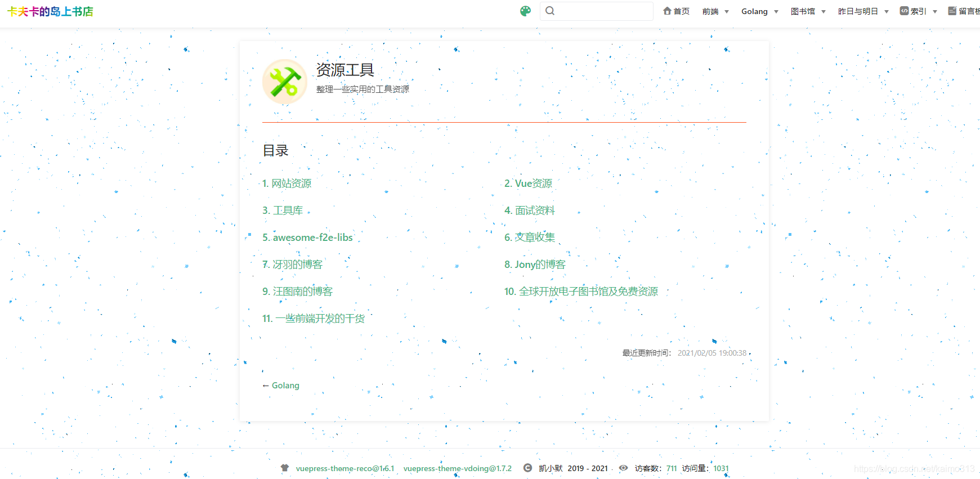The image size is (980, 479).
Task: Click the 最近更新时间 label
Action: (647, 353)
